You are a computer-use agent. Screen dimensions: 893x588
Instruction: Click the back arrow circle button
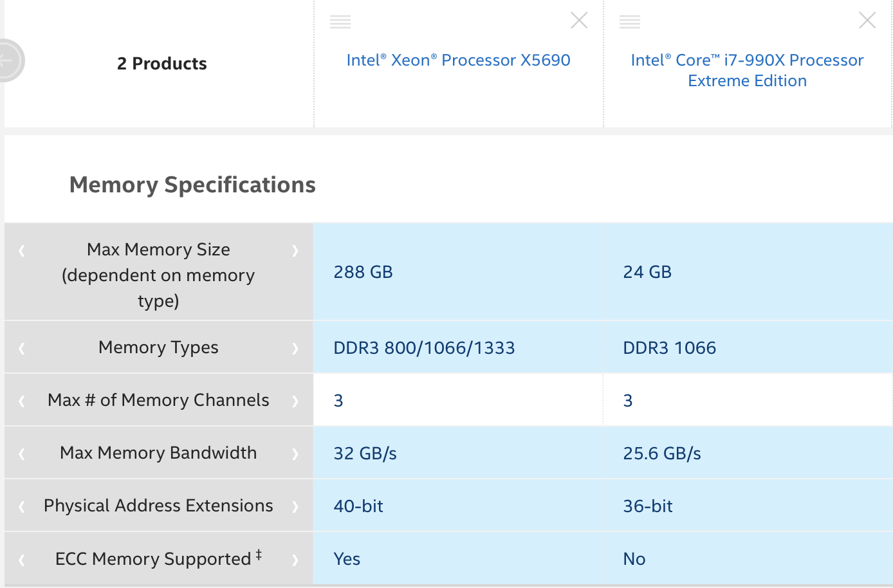pos(9,60)
